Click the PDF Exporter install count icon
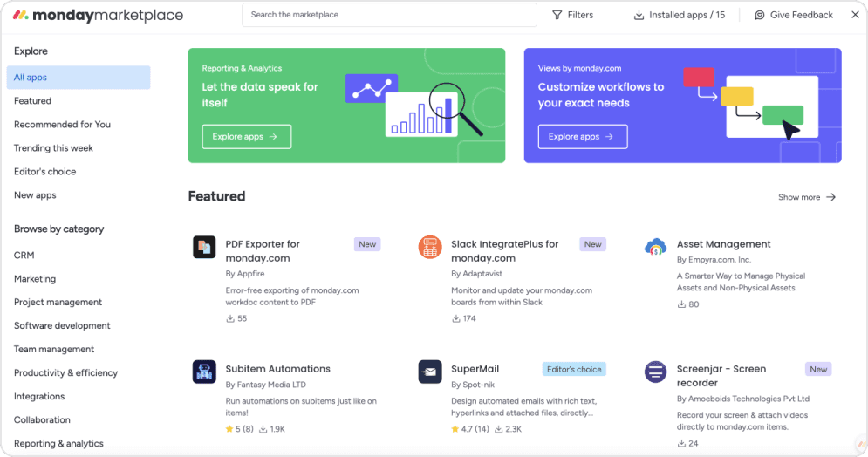This screenshot has height=457, width=868. click(230, 318)
